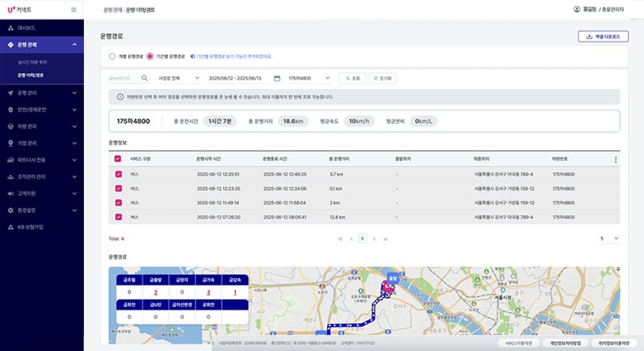This screenshot has height=351, width=644.
Task: Click the 초기화 reset button
Action: [x=382, y=78]
